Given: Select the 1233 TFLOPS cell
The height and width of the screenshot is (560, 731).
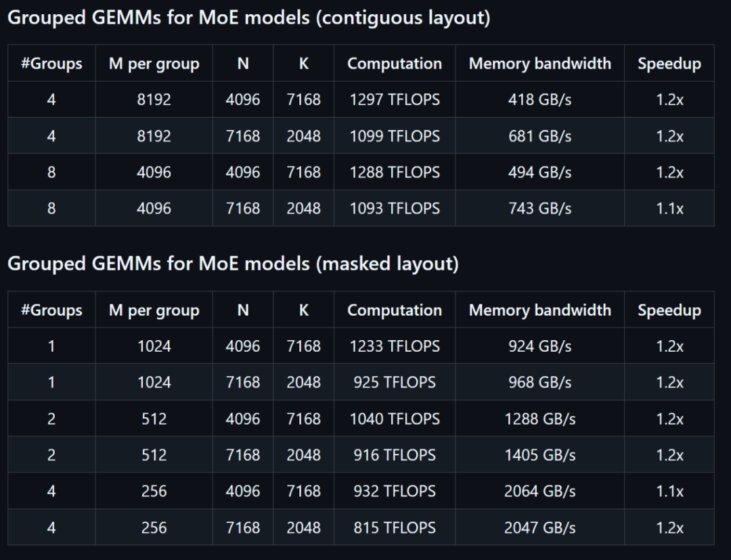Looking at the screenshot, I should [x=395, y=346].
